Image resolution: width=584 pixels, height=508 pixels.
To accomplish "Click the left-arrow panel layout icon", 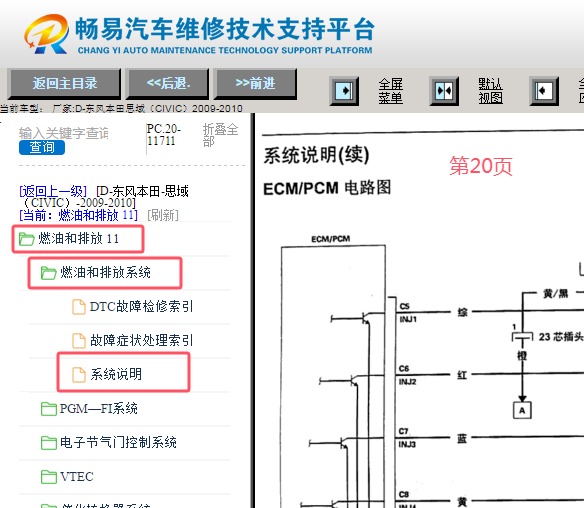I will pos(544,91).
